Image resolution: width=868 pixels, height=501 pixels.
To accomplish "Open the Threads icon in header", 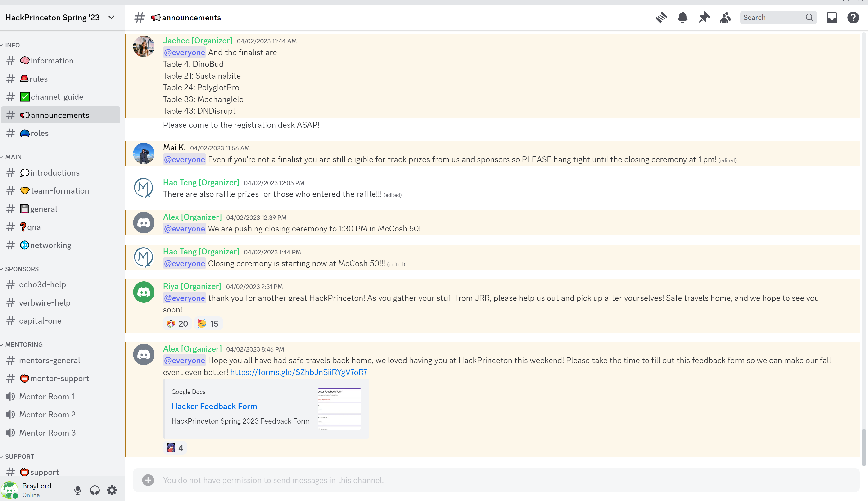I will point(661,18).
